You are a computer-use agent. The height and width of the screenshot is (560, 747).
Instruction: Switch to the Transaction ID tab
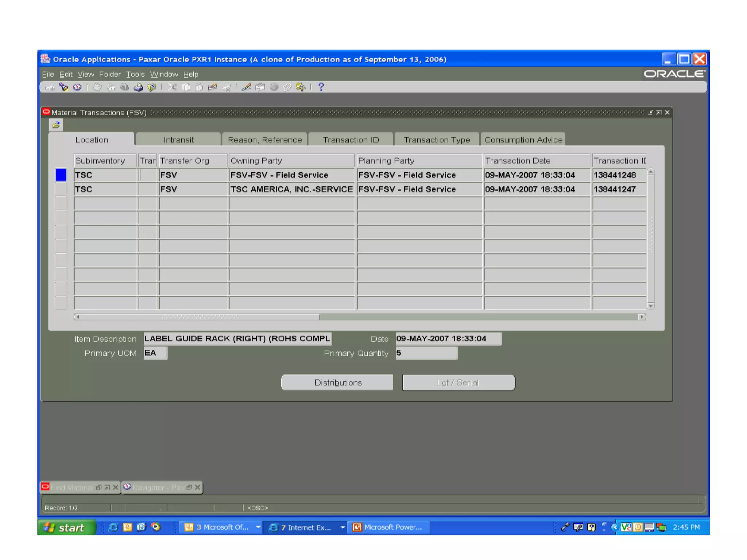click(x=351, y=140)
